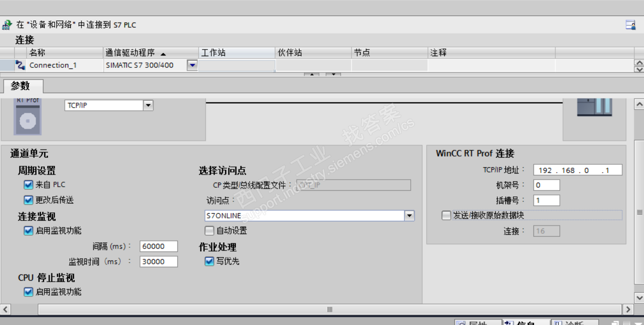Click the PLC station image on the right
Image resolution: width=644 pixels, height=325 pixels.
(595, 107)
